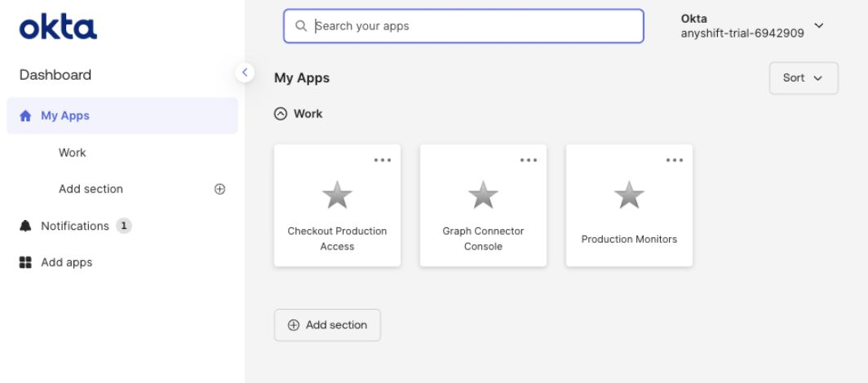Viewport: 868px width, 383px height.
Task: Click the My Apps page heading
Action: pos(302,78)
